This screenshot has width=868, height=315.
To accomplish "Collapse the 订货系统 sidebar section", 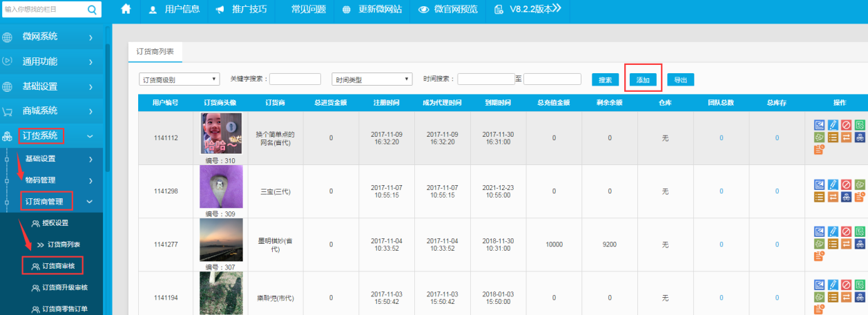I will coord(52,135).
